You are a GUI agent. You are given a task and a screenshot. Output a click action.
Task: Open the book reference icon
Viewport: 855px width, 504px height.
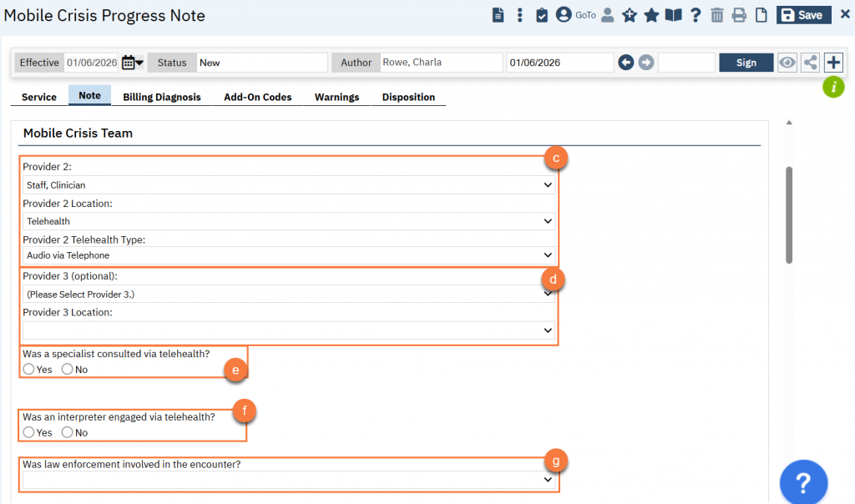pos(673,15)
